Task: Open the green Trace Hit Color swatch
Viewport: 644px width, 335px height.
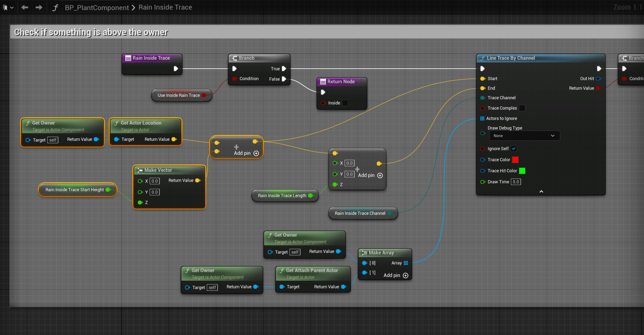Action: [522, 171]
